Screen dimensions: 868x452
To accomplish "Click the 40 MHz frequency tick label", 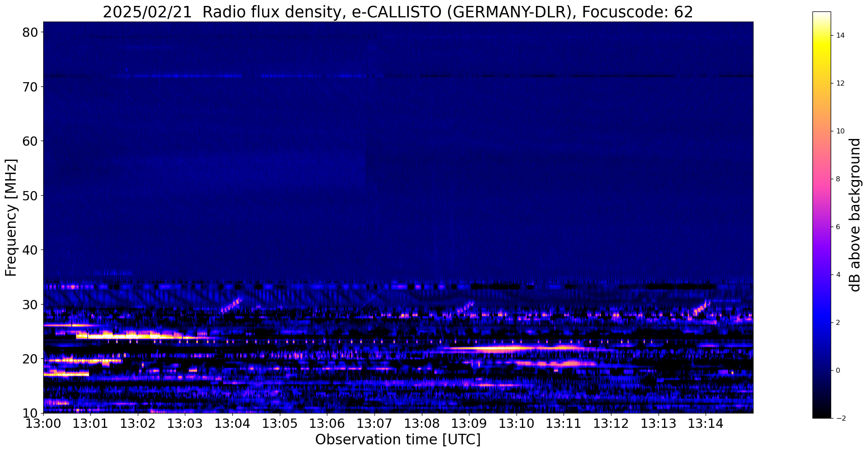I will point(31,250).
